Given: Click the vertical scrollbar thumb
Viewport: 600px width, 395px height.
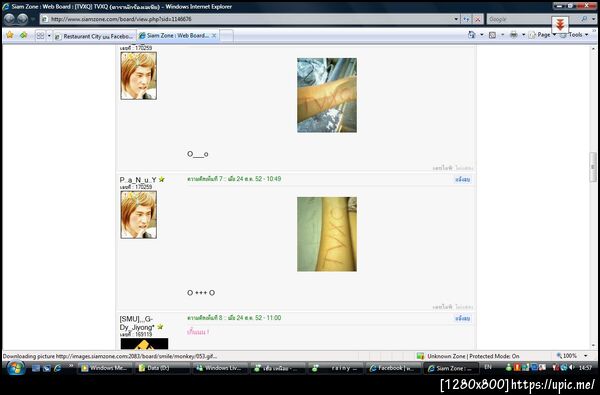Looking at the screenshot, I should point(593,167).
